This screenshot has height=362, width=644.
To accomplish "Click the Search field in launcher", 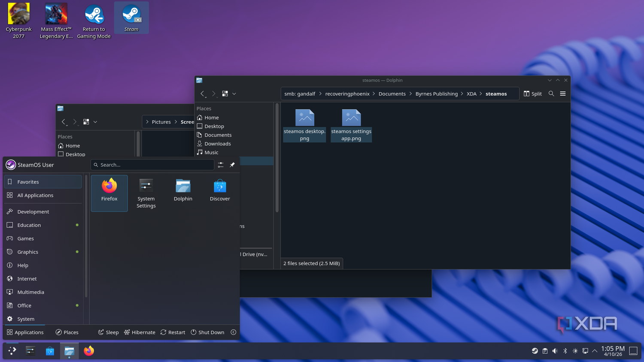I will [152, 165].
